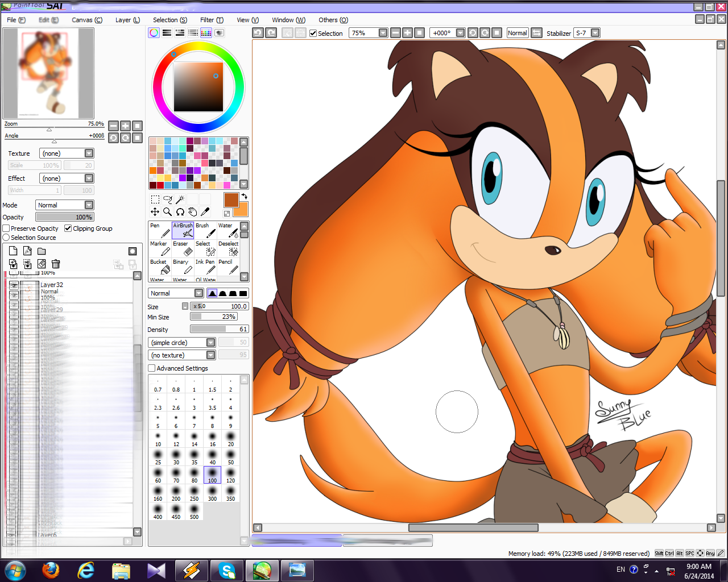Select the Pencil tool

(x=228, y=267)
